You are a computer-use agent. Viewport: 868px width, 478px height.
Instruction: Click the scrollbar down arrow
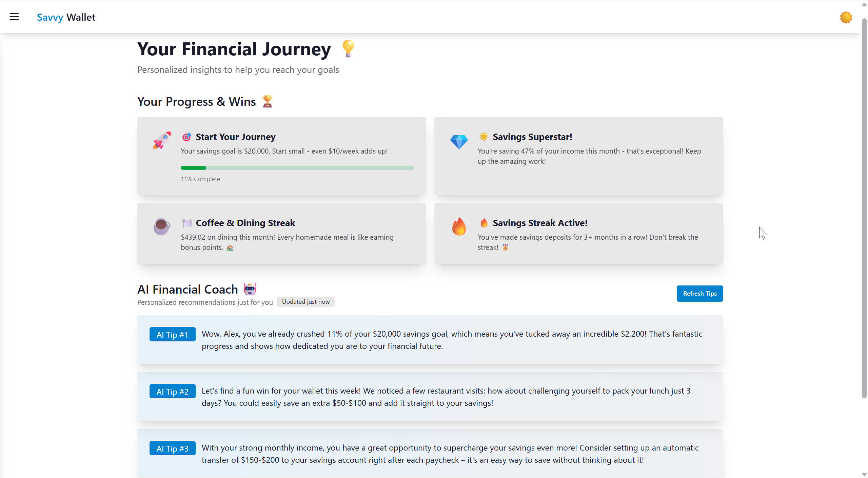(864, 475)
